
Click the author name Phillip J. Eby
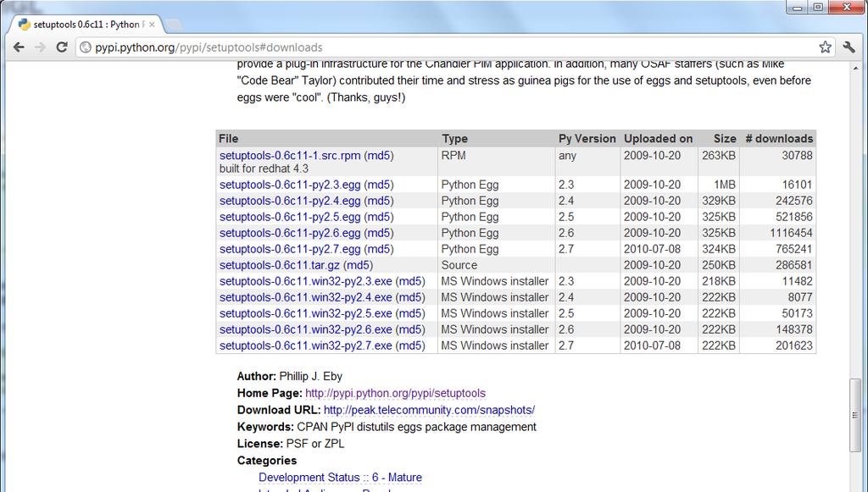[x=310, y=376]
